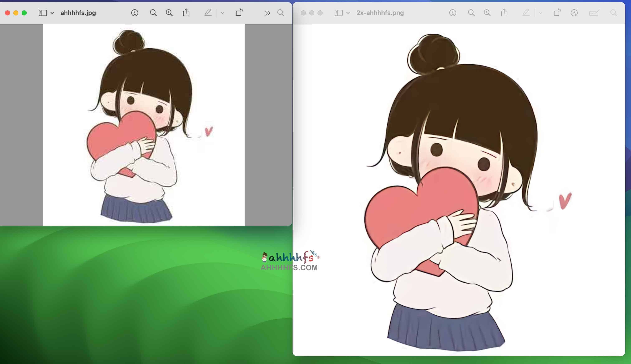This screenshot has height=364, width=631.
Task: Click the circled-A highlight icon in 2x-ahhhhfs.png
Action: tap(574, 13)
